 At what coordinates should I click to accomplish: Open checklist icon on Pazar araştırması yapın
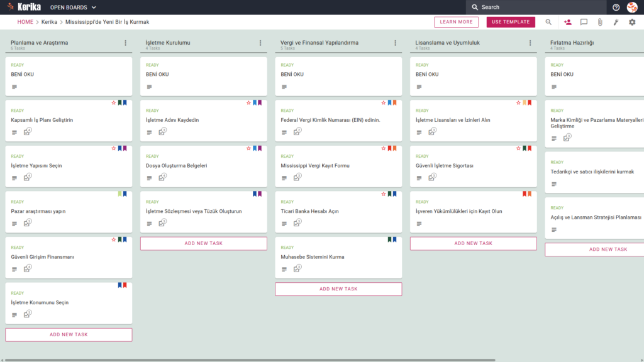point(27,223)
